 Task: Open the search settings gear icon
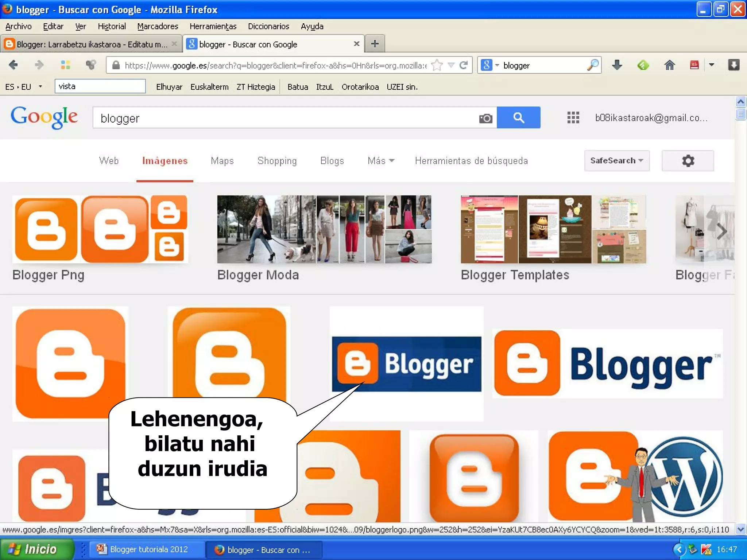(x=688, y=161)
